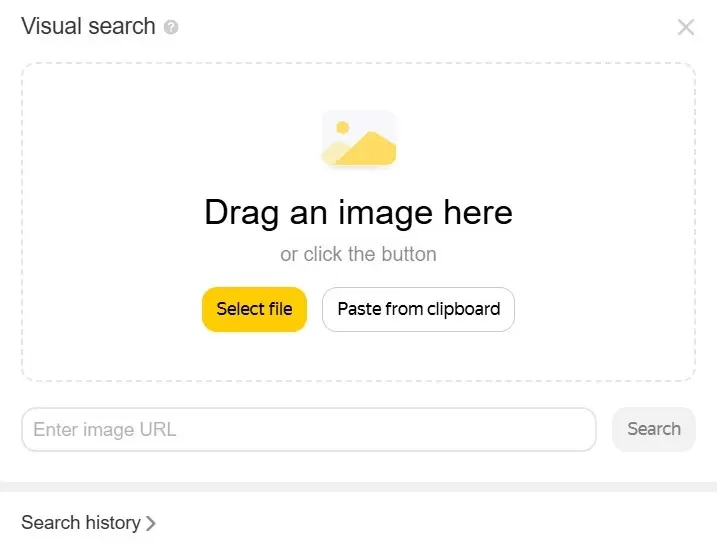
Task: Click the "Drag an image here" headline
Action: [x=358, y=212]
